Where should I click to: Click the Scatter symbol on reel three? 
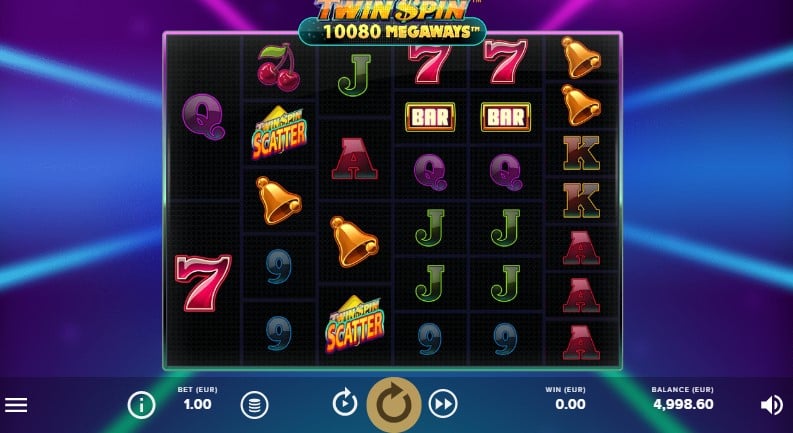pyautogui.click(x=355, y=324)
